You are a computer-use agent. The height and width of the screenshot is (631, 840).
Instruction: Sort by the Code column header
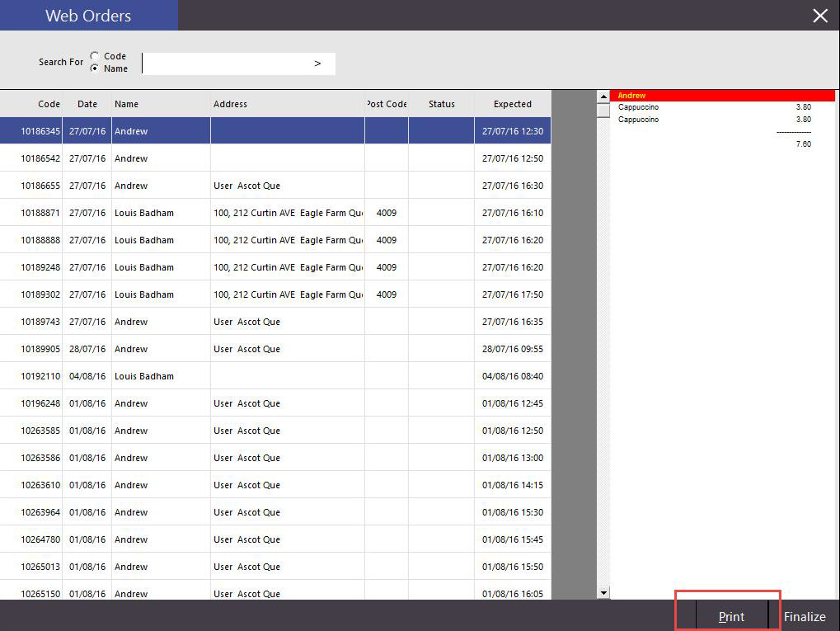tap(49, 104)
